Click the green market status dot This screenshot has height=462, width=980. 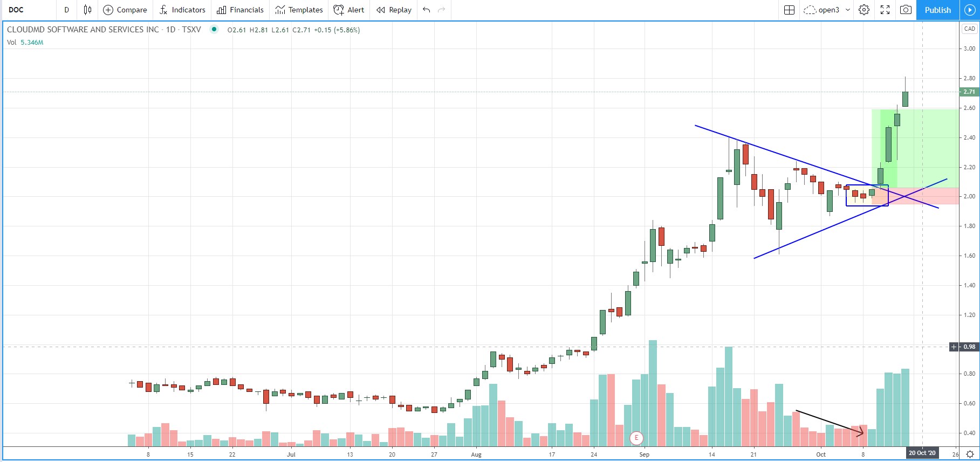214,30
